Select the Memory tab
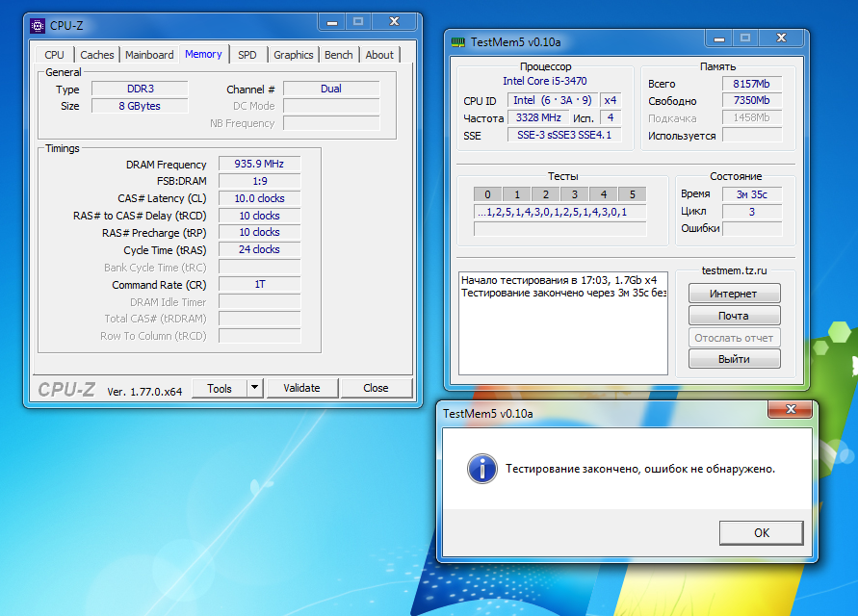The image size is (858, 616). tap(203, 54)
